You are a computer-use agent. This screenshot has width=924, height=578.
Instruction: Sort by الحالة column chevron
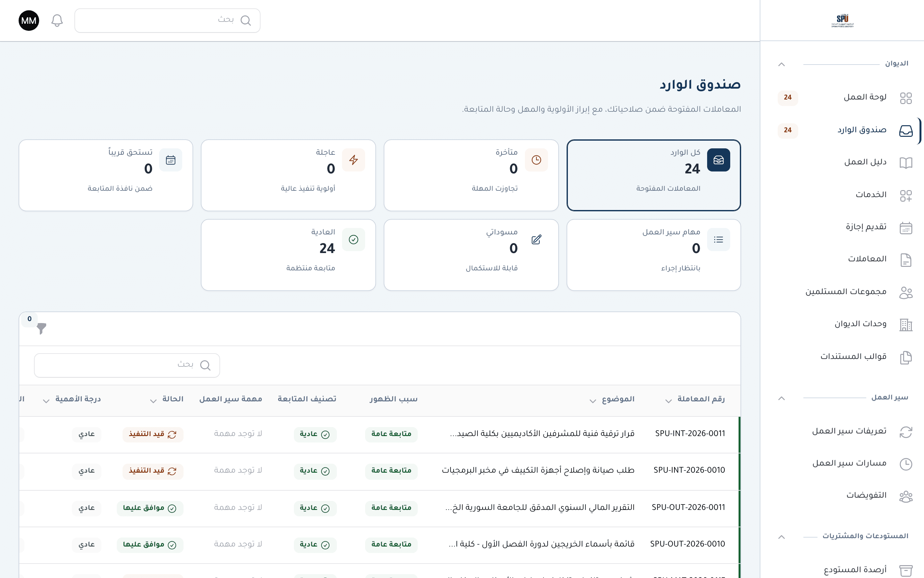(x=153, y=401)
